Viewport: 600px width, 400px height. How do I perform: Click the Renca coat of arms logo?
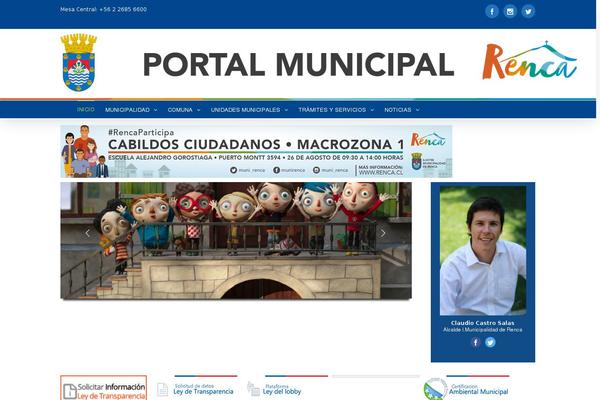[79, 62]
